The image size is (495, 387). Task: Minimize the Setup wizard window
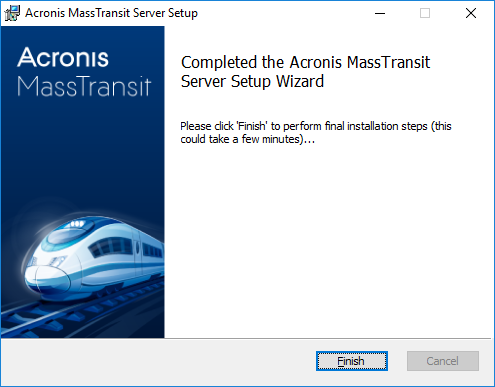pos(380,13)
